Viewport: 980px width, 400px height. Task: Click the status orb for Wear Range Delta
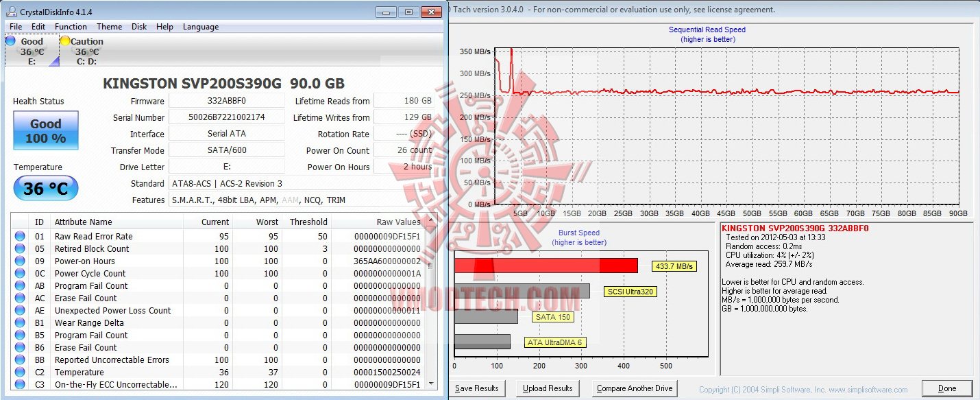[x=20, y=323]
